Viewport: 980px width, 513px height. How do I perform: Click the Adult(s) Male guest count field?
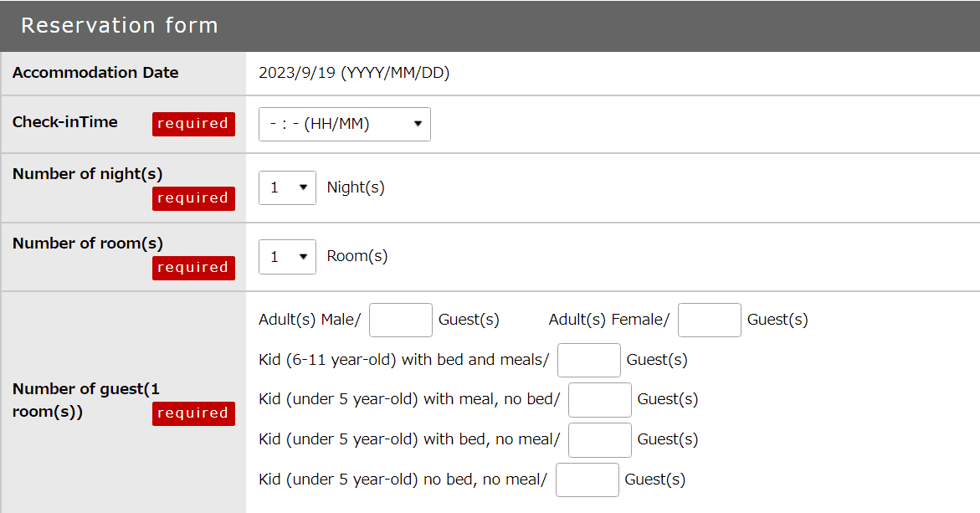coord(400,320)
